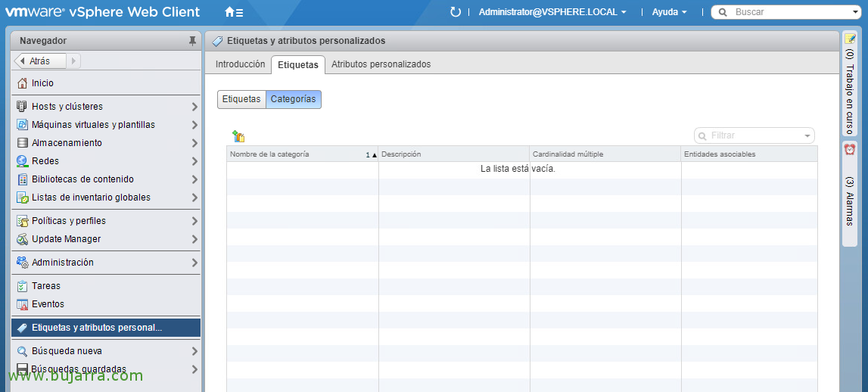Click the tag icon of Etiquetas item
868x392 pixels.
(x=22, y=328)
